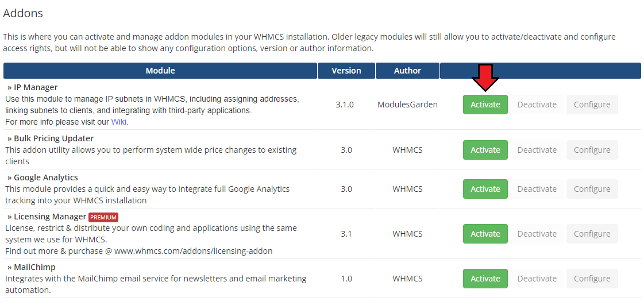Activate the Bulk Pricing Updater addon
The image size is (644, 305).
coord(485,150)
